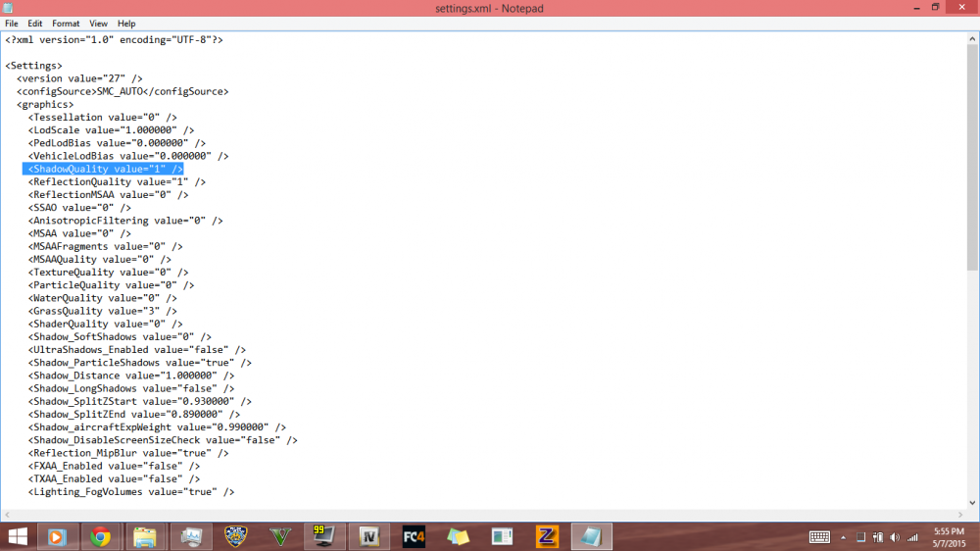Open the Sticky Notes taskbar icon
This screenshot has height=551, width=980.
pos(458,536)
